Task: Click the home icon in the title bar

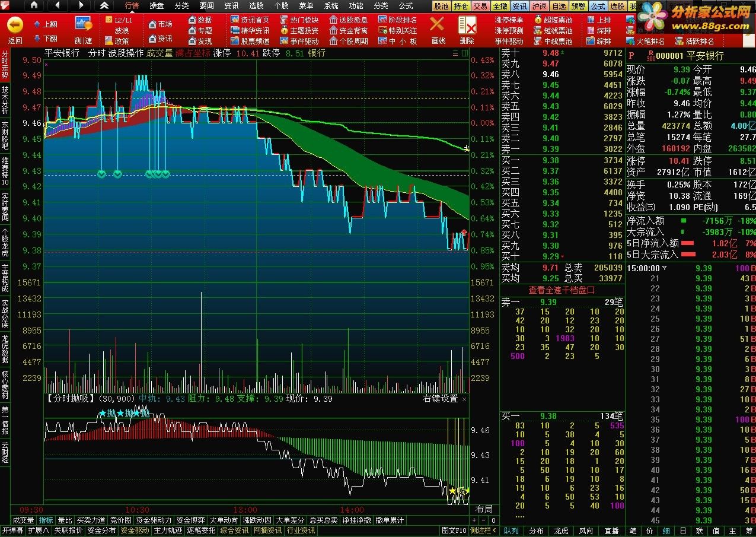Action: pyautogui.click(x=33, y=5)
